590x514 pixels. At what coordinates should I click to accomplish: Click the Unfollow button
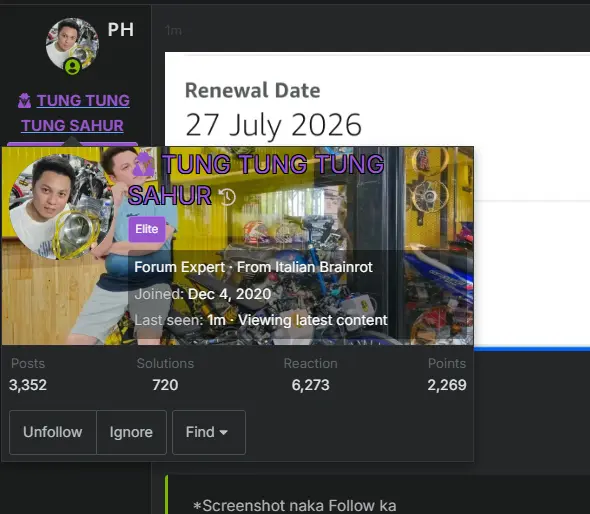coord(53,432)
